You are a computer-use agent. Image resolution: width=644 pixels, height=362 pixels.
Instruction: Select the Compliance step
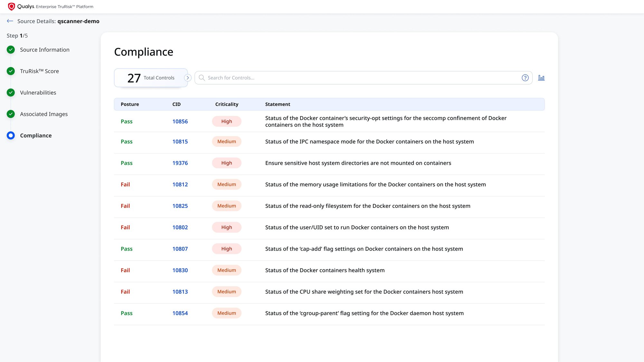pos(36,135)
